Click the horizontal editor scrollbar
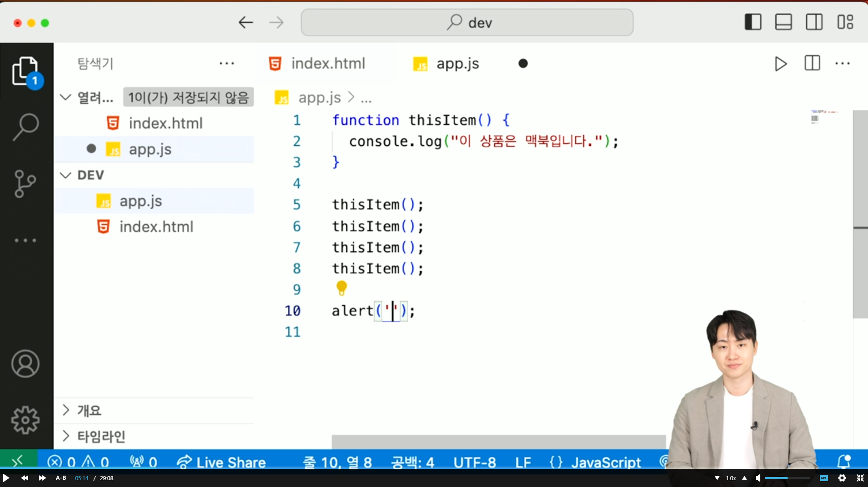This screenshot has height=487, width=868. click(498, 442)
